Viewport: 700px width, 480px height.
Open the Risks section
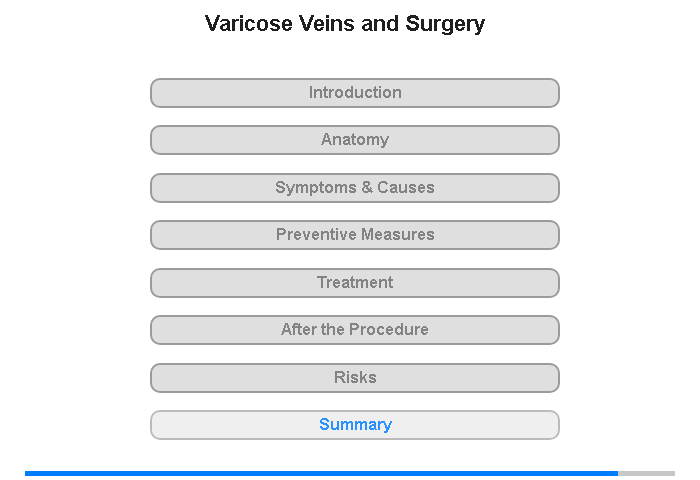click(x=354, y=378)
